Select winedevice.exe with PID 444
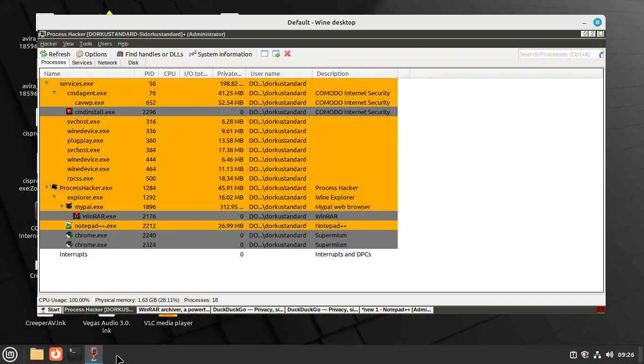The width and height of the screenshot is (644, 364). point(219,159)
